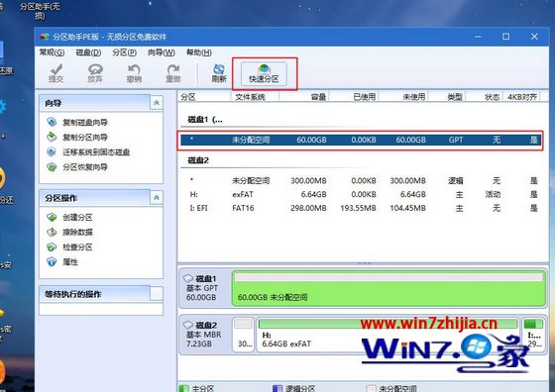Open 属性 of the selected partition
555x392 pixels.
click(70, 262)
